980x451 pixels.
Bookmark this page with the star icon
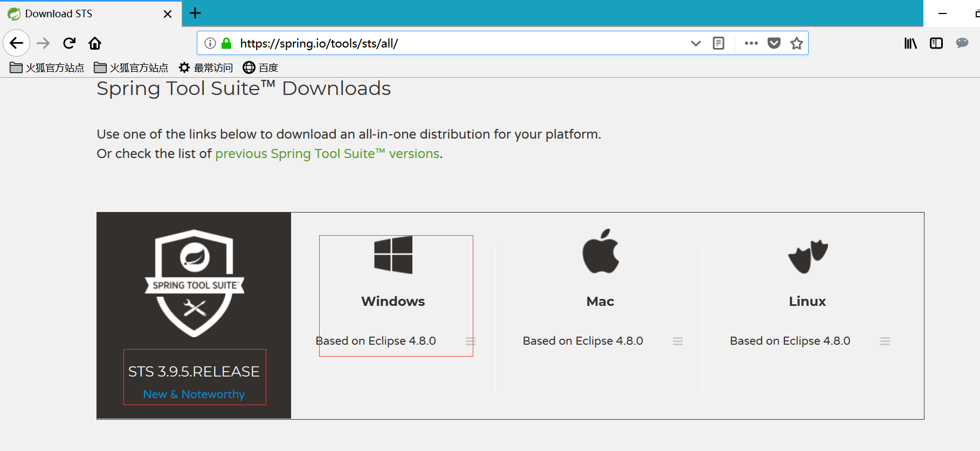[796, 43]
